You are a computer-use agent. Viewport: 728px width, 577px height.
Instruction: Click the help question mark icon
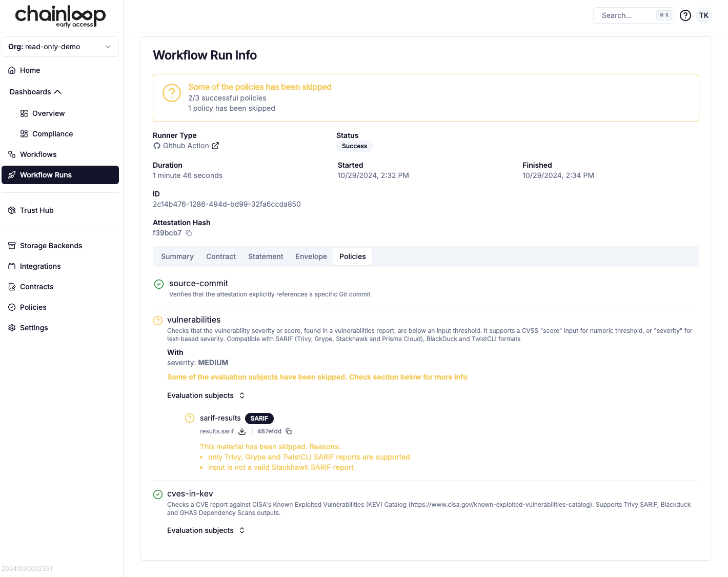pos(685,15)
